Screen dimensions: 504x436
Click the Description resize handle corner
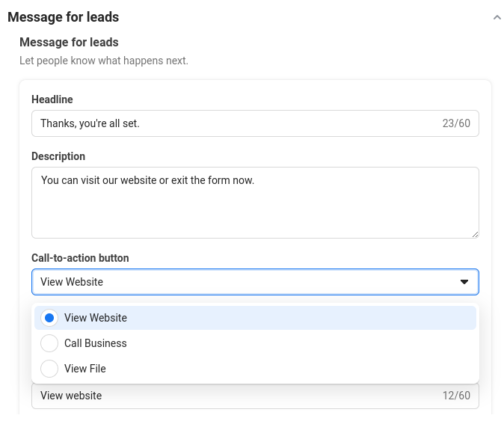(x=475, y=234)
